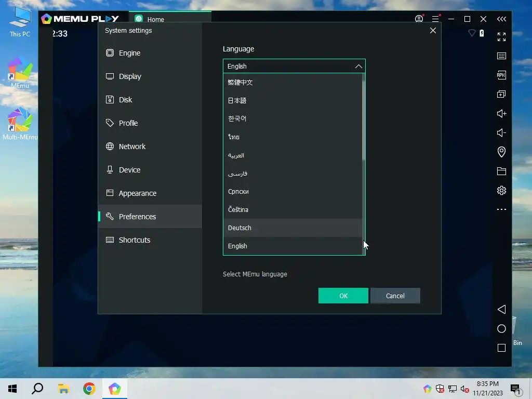This screenshot has width=532, height=399.
Task: Increase emulator volume
Action: point(501,113)
